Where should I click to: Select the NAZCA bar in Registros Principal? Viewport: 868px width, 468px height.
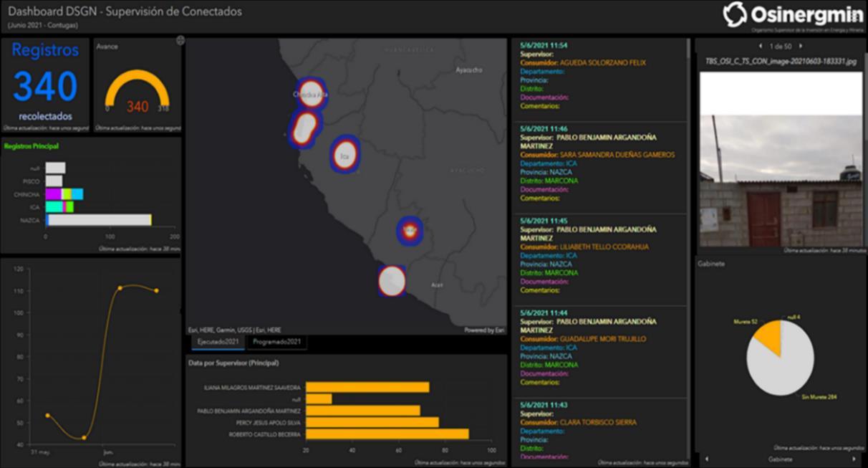click(x=99, y=220)
